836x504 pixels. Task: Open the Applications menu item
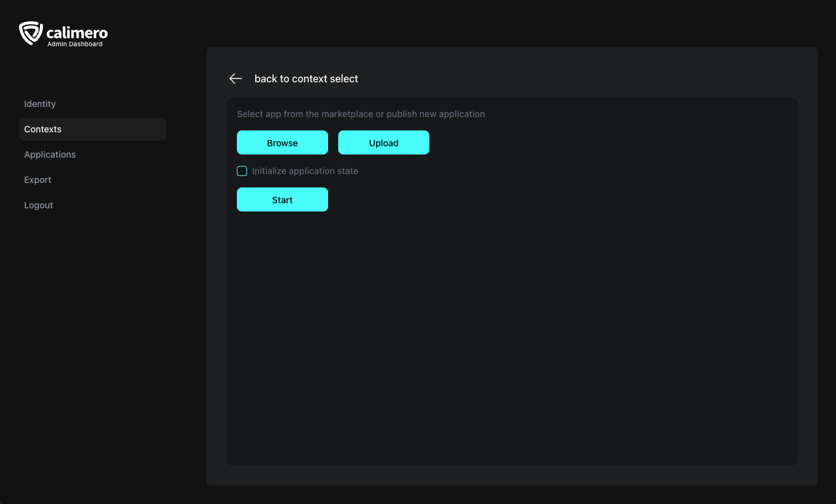pyautogui.click(x=92, y=154)
